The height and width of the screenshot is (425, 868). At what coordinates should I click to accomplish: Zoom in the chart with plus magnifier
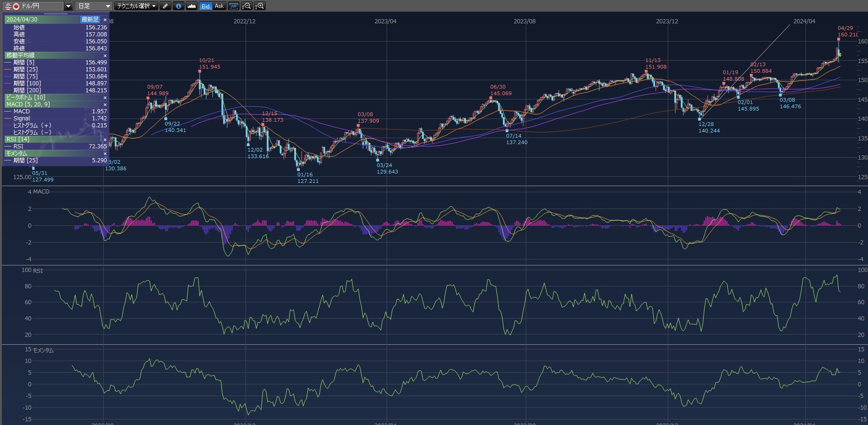[x=260, y=6]
